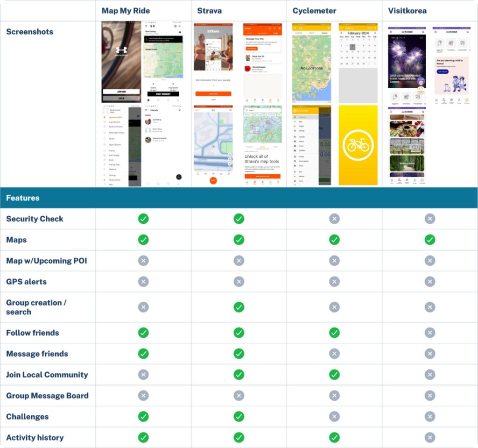Click Group Message Board X under Strava
Image resolution: width=478 pixels, height=448 pixels.
coord(239,396)
